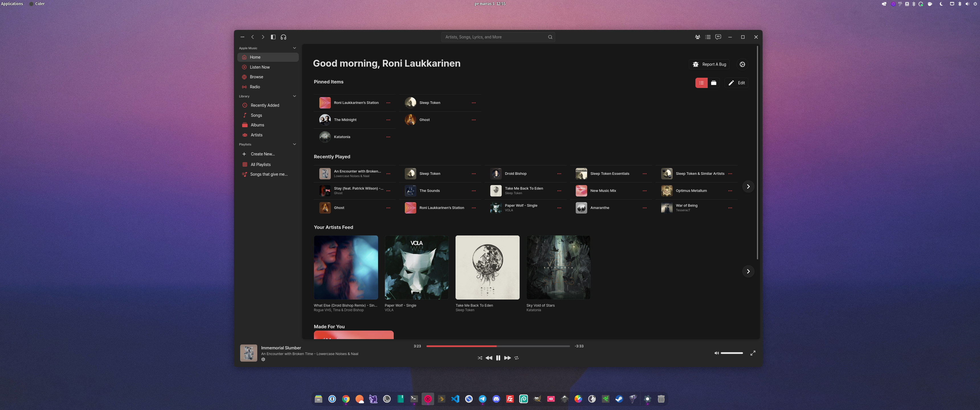Open options for Amaranthe

click(644, 208)
